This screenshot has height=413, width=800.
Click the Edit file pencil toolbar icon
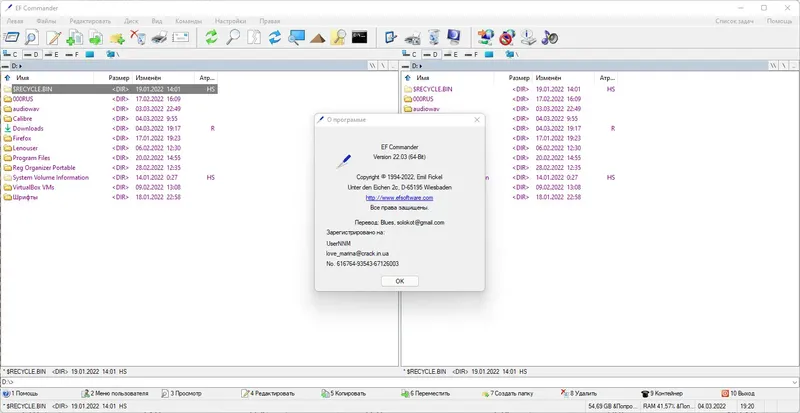[x=53, y=37]
